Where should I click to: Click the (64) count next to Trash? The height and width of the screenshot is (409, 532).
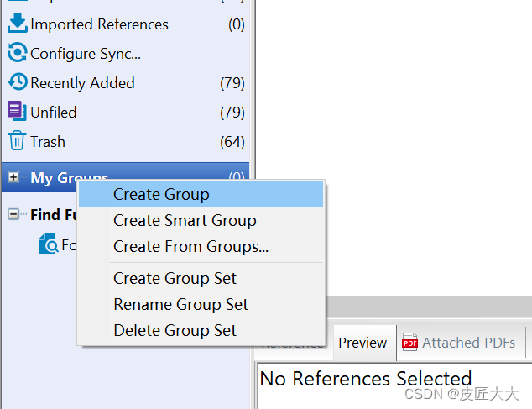pyautogui.click(x=232, y=142)
